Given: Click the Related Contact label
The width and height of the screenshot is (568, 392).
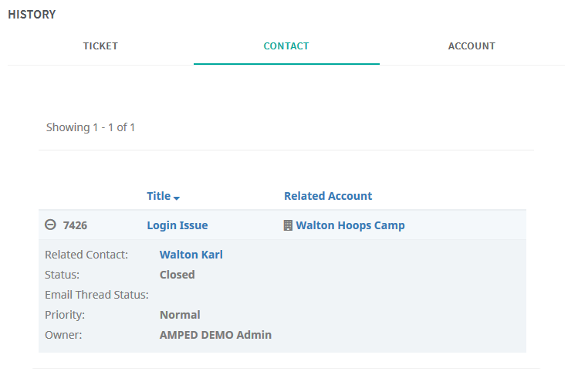Looking at the screenshot, I should [86, 255].
